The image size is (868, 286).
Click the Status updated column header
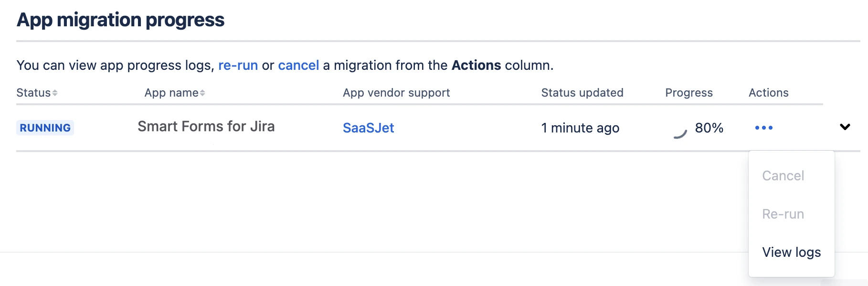tap(582, 93)
